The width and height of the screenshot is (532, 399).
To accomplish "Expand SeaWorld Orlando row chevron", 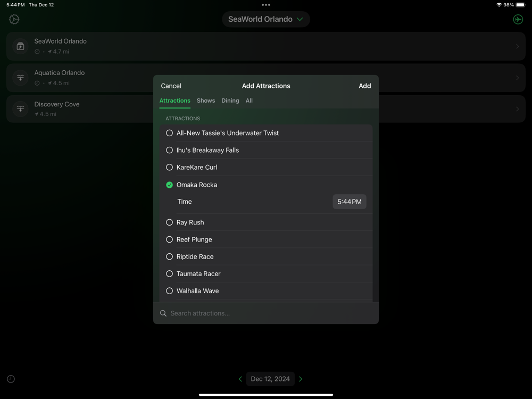I will pyautogui.click(x=517, y=46).
